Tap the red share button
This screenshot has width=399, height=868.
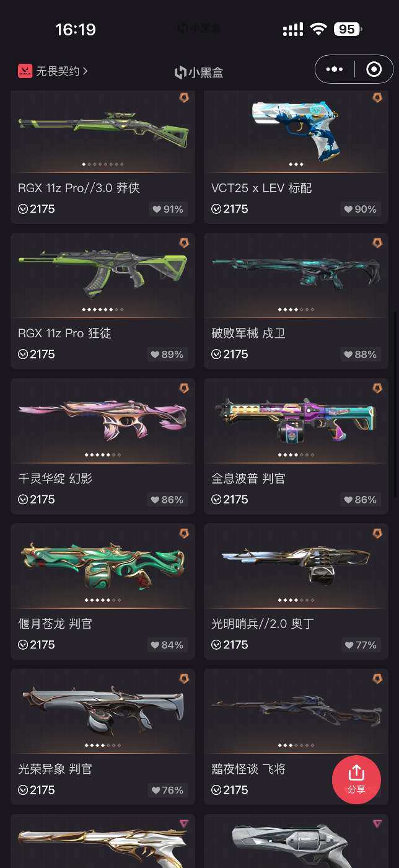(356, 779)
